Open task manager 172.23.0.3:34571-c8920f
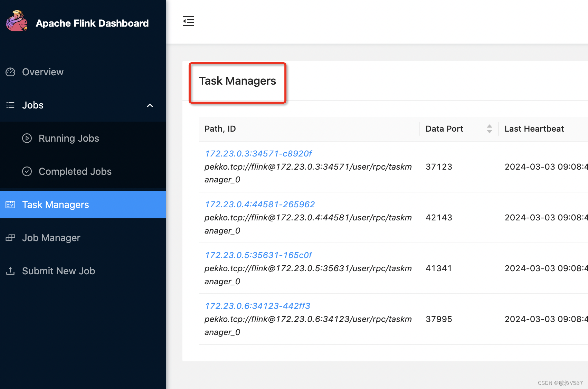The image size is (588, 389). point(258,153)
